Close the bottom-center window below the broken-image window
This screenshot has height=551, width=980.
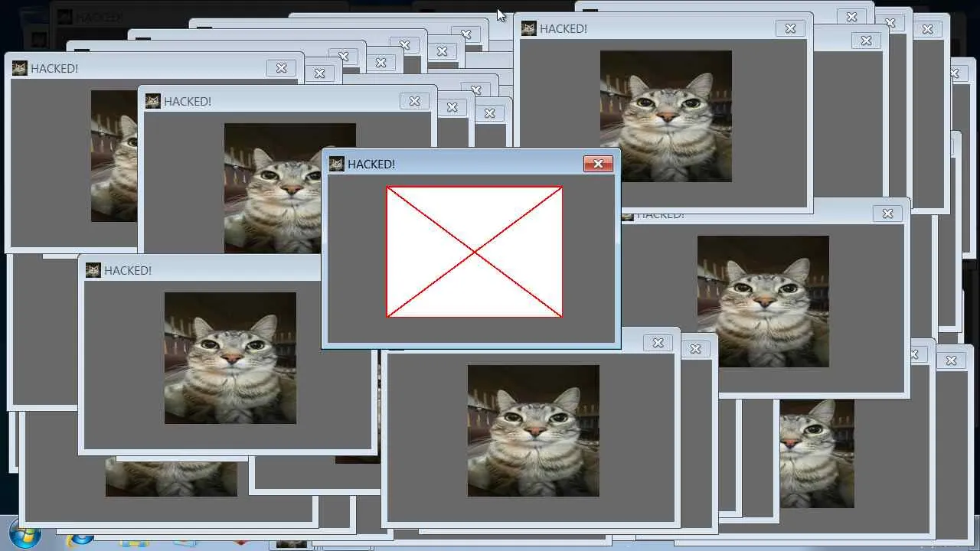point(658,343)
